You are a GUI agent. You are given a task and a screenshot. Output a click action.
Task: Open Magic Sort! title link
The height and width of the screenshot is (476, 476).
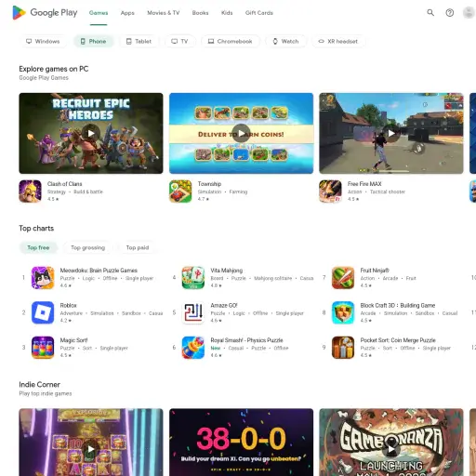tap(73, 340)
